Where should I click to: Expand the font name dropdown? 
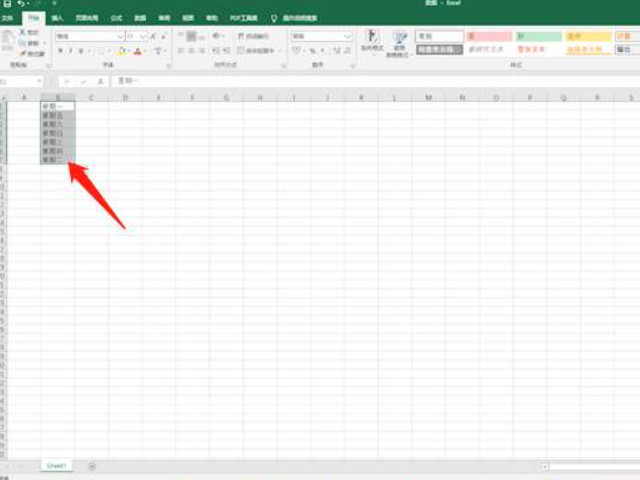coord(119,36)
